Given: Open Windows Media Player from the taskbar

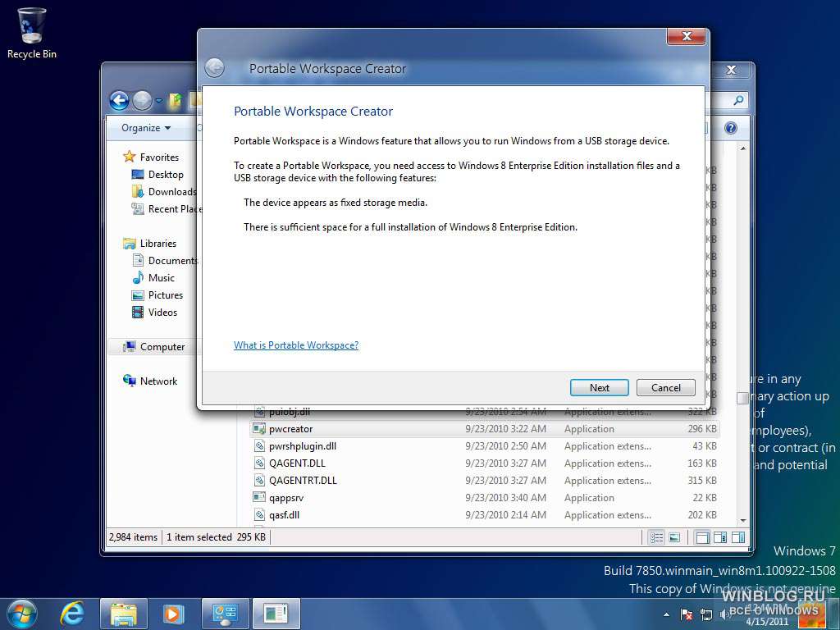Looking at the screenshot, I should (173, 614).
